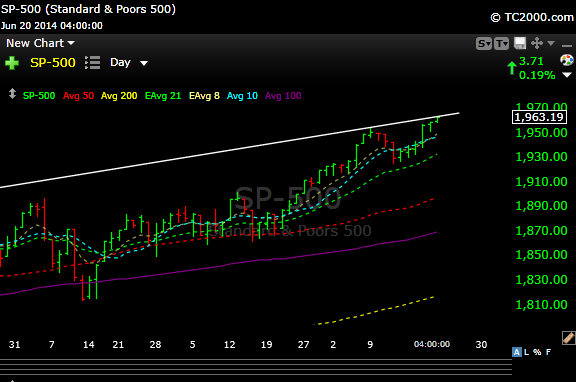Select the EAvg 21 legend label

pos(163,96)
